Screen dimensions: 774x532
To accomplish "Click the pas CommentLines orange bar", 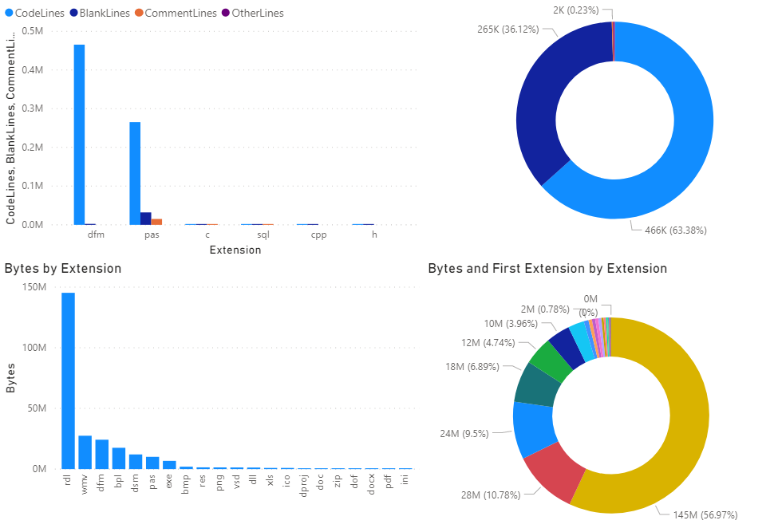I will click(x=156, y=222).
